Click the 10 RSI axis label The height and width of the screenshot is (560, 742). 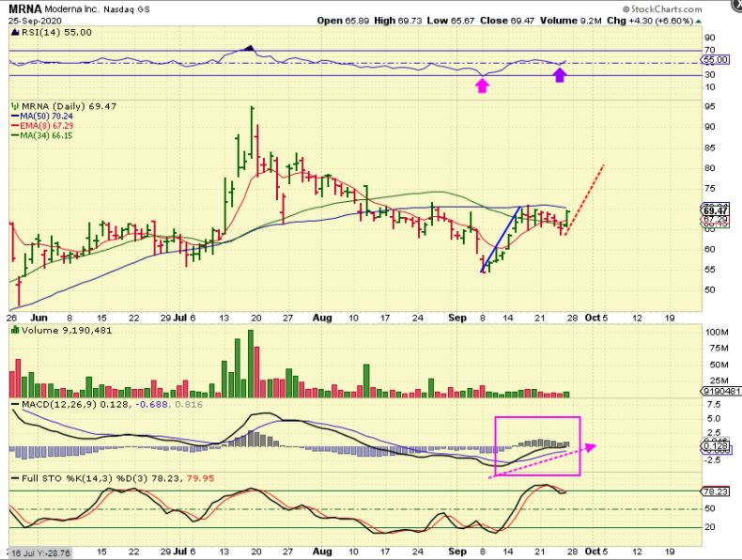(710, 87)
